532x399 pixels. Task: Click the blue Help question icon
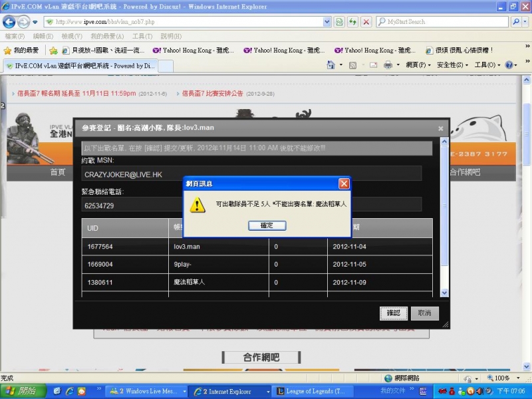pos(509,65)
